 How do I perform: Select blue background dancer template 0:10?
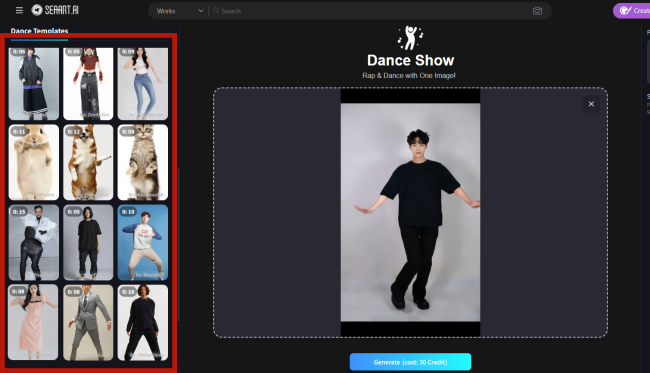(143, 242)
